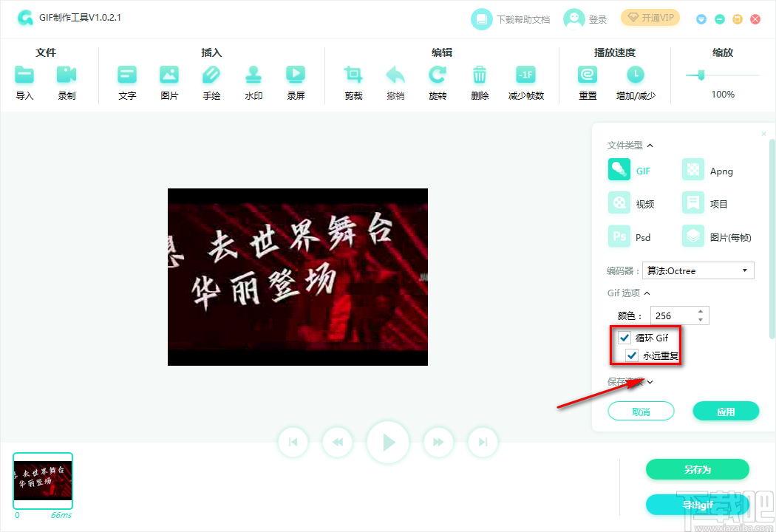Click the 应用 (apply) button
Viewport: 776px width, 532px height.
point(726,410)
